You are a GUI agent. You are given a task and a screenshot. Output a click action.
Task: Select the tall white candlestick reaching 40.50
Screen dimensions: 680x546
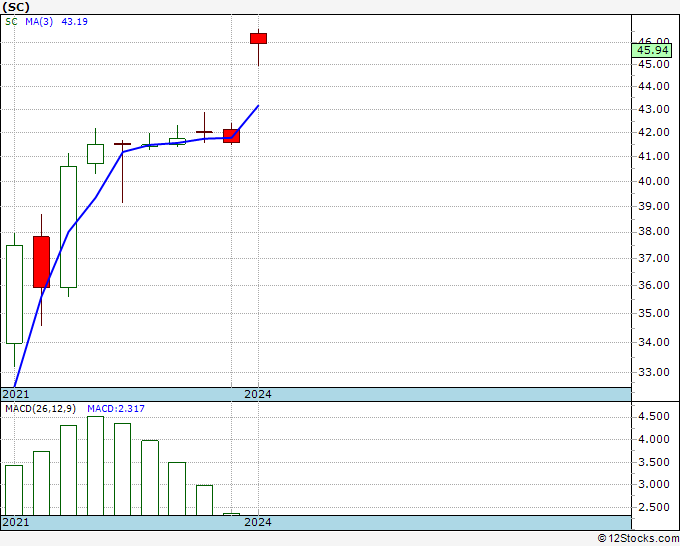coord(69,227)
